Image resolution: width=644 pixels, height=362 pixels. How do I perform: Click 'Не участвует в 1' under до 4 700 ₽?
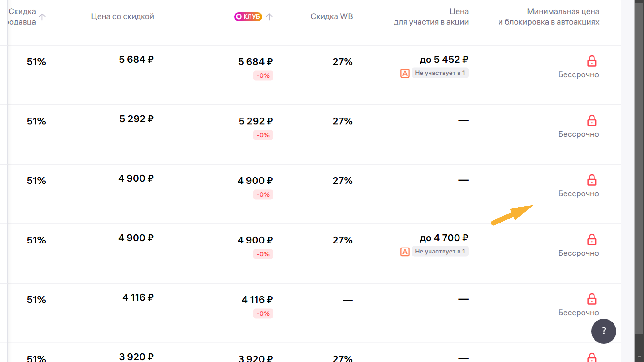tap(440, 251)
